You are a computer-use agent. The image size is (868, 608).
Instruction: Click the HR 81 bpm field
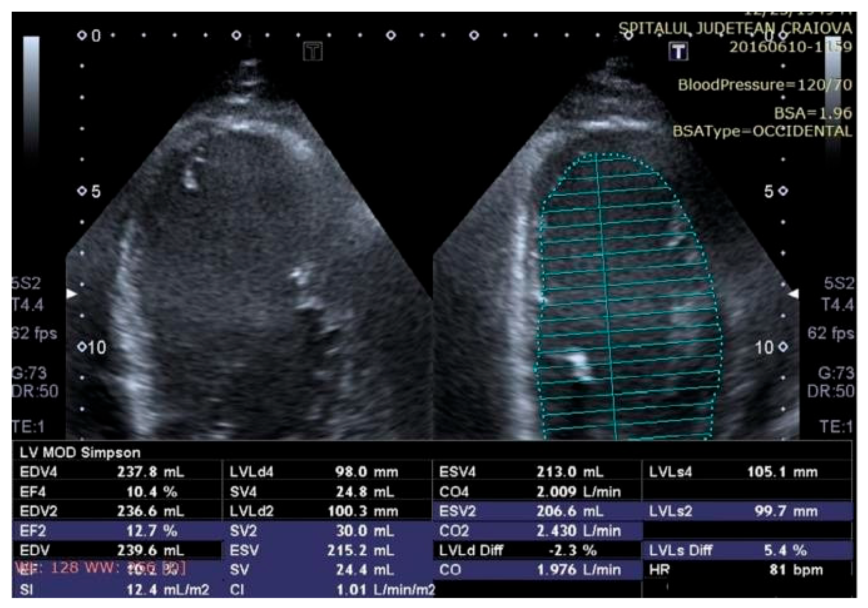[x=747, y=570]
